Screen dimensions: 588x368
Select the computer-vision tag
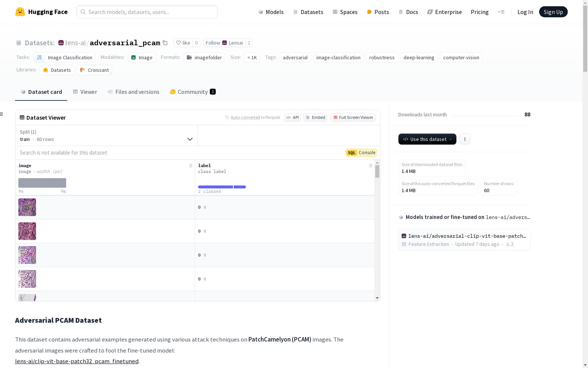[x=461, y=57]
